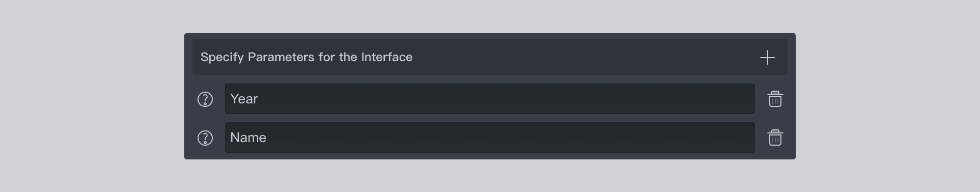Click the empty area of the Year text box
This screenshot has width=980, height=192.
click(505, 99)
